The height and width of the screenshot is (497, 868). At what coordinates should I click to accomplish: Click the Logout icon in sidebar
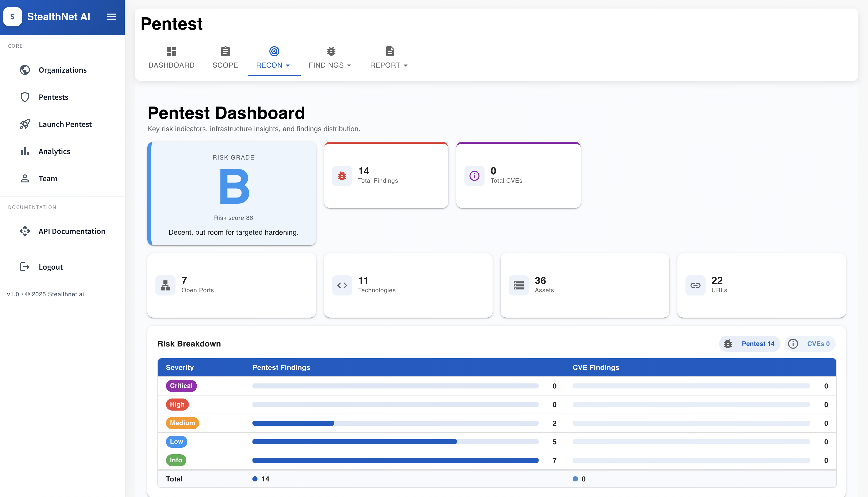(x=25, y=267)
